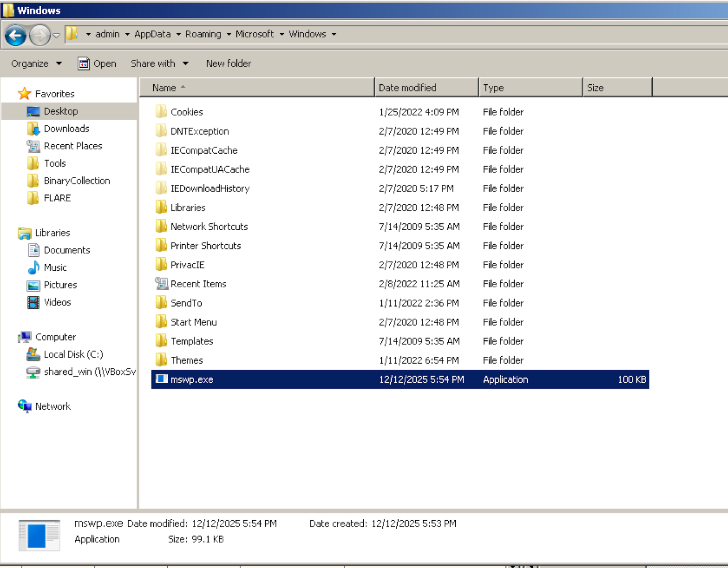
Task: Select the IECompatCache folder icon
Action: [x=161, y=150]
